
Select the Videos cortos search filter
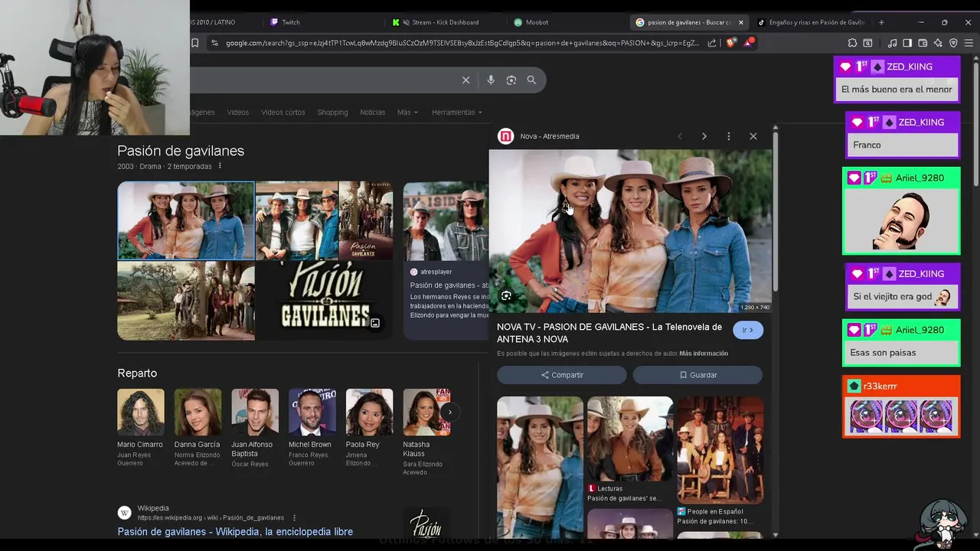(283, 112)
